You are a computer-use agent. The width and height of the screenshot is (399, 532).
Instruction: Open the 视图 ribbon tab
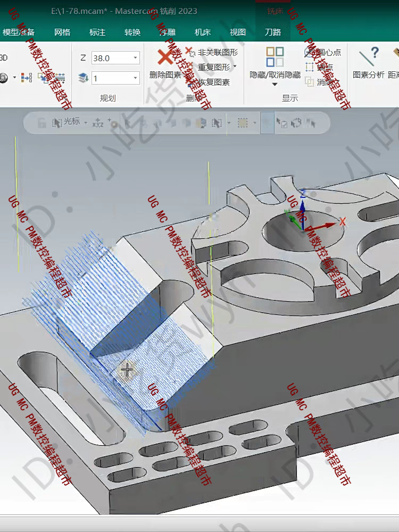pos(237,32)
